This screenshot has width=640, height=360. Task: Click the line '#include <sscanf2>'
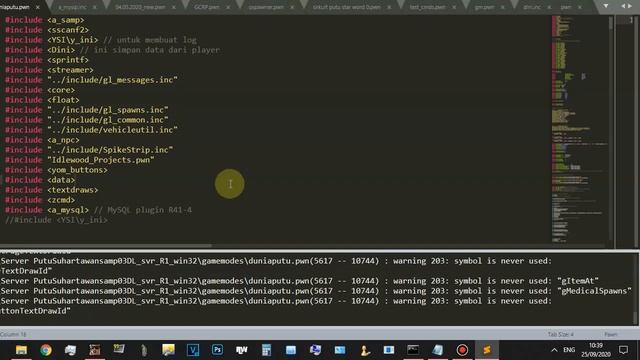47,30
